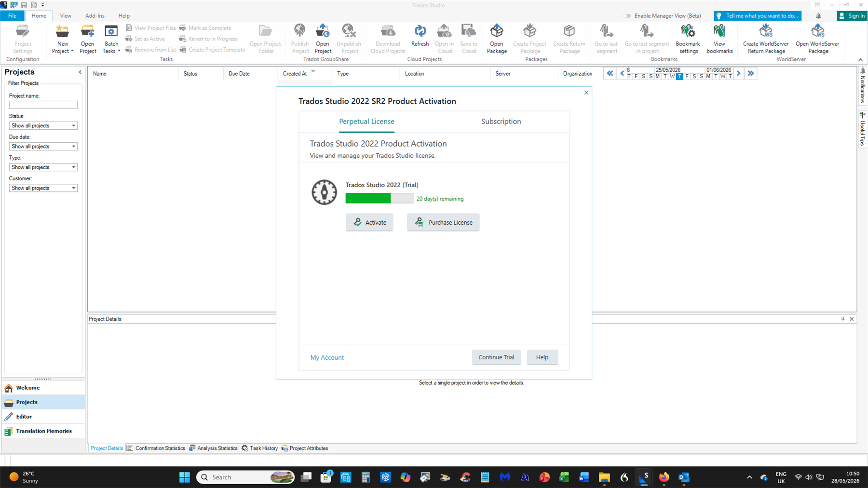This screenshot has height=488, width=868.
Task: Click Open WorldServer Package icon
Action: click(x=818, y=39)
